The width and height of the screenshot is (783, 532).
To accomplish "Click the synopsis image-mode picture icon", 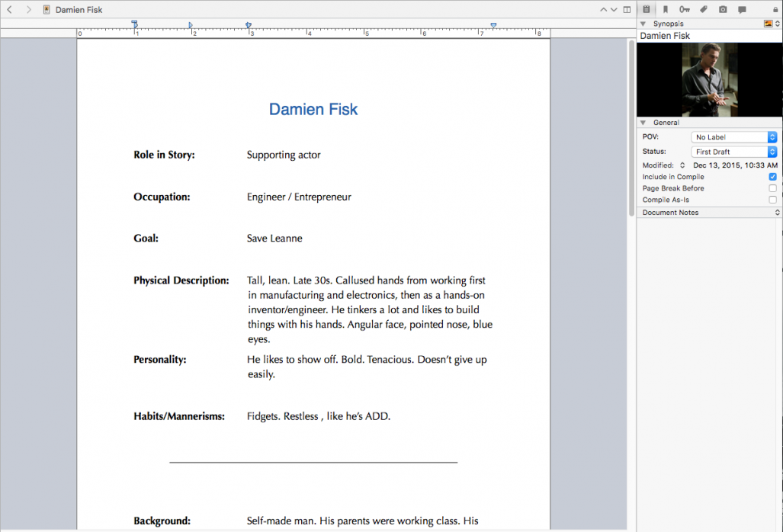I will click(768, 24).
